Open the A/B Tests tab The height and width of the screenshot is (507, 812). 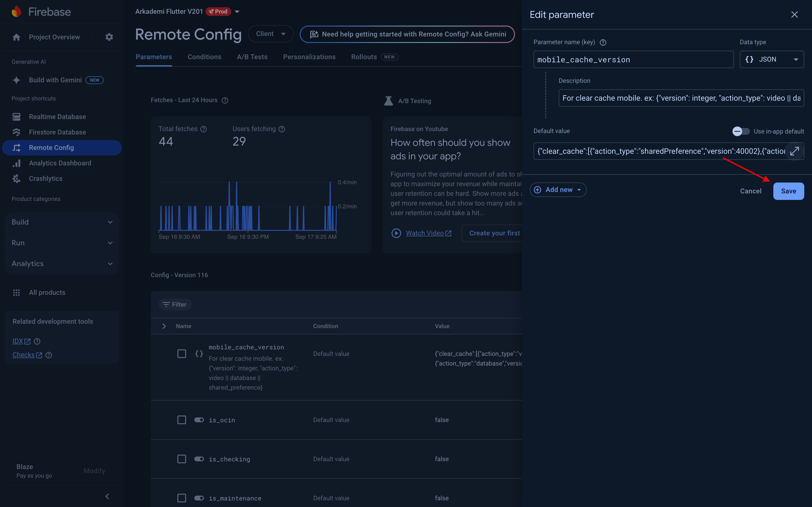coord(252,57)
